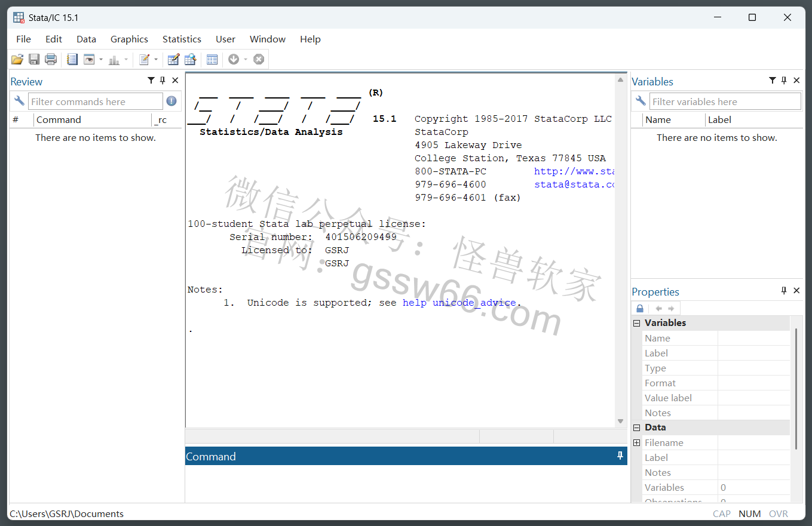Image resolution: width=812 pixels, height=526 pixels.
Task: Pin the Variables panel
Action: click(x=784, y=81)
